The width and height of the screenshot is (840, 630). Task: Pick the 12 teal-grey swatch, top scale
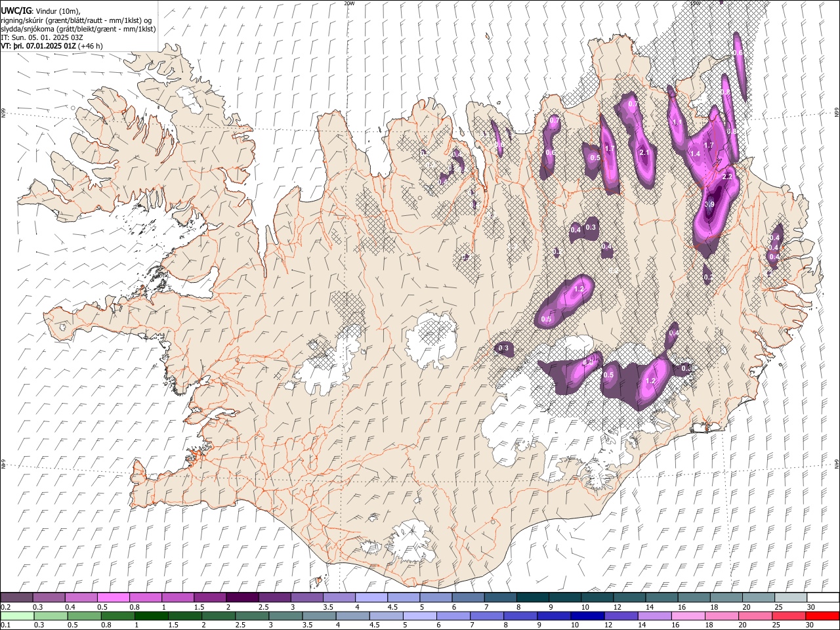[x=629, y=597]
